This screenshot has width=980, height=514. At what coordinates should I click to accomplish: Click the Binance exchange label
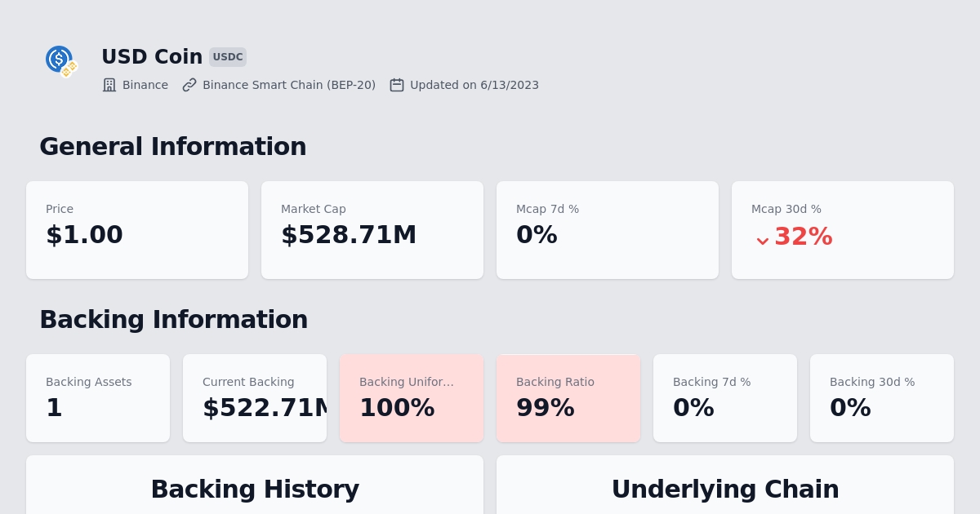pos(145,85)
